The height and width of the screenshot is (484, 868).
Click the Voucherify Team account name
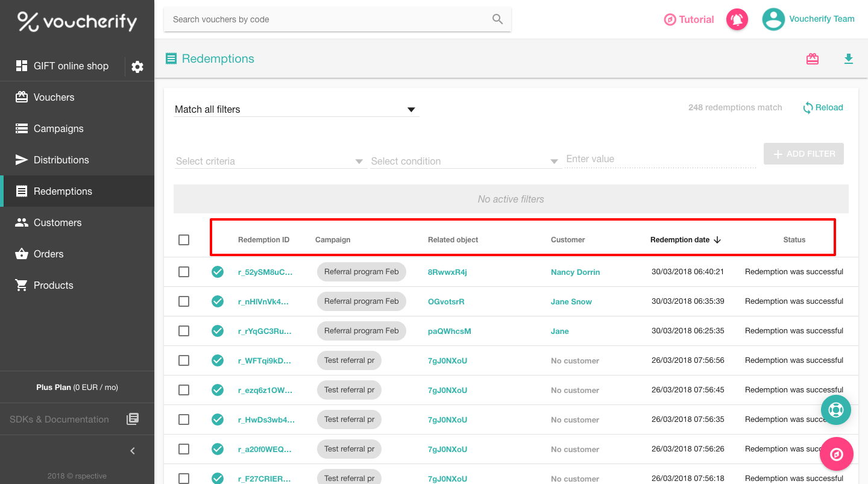tap(822, 19)
